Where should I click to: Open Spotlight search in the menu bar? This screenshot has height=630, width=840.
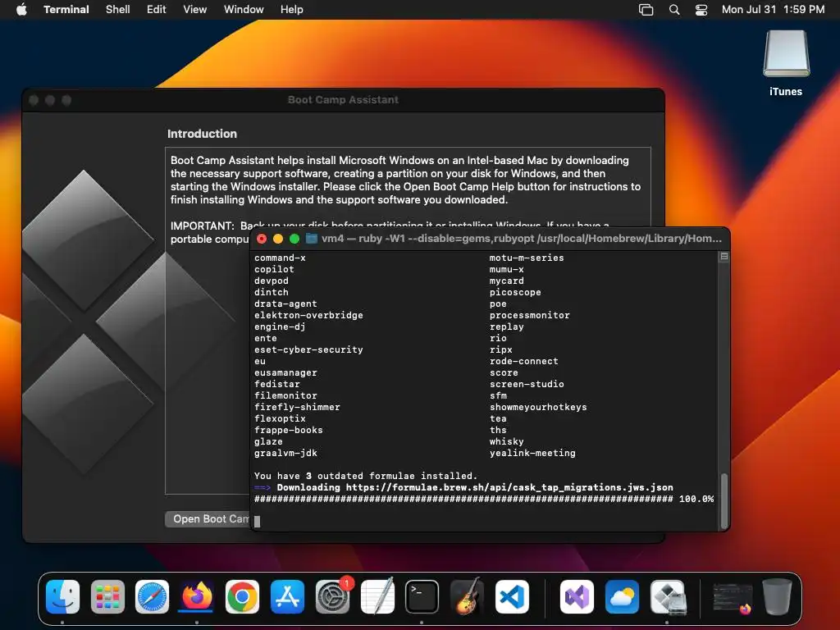point(674,10)
